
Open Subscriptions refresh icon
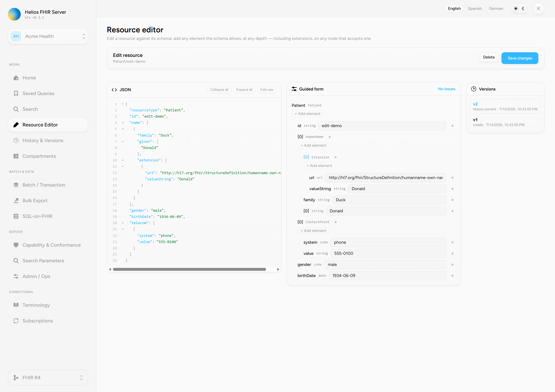[x=16, y=321]
